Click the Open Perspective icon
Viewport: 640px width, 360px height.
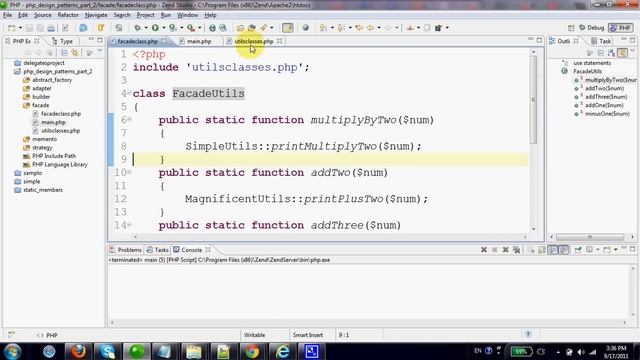(x=571, y=28)
